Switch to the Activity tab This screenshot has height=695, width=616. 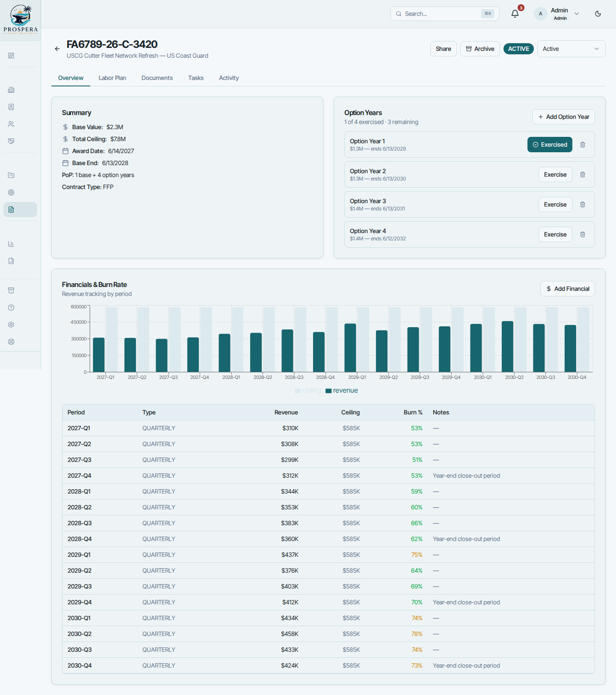(229, 78)
